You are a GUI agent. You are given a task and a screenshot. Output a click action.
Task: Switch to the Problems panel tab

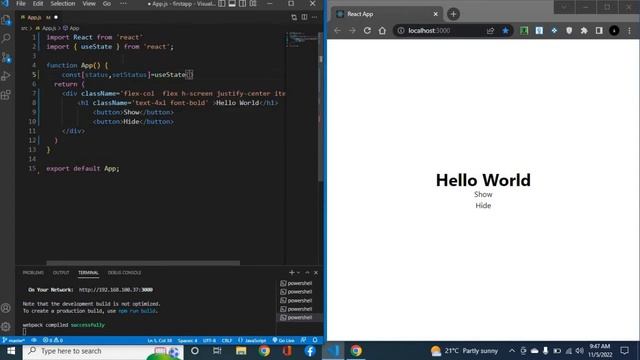point(33,273)
